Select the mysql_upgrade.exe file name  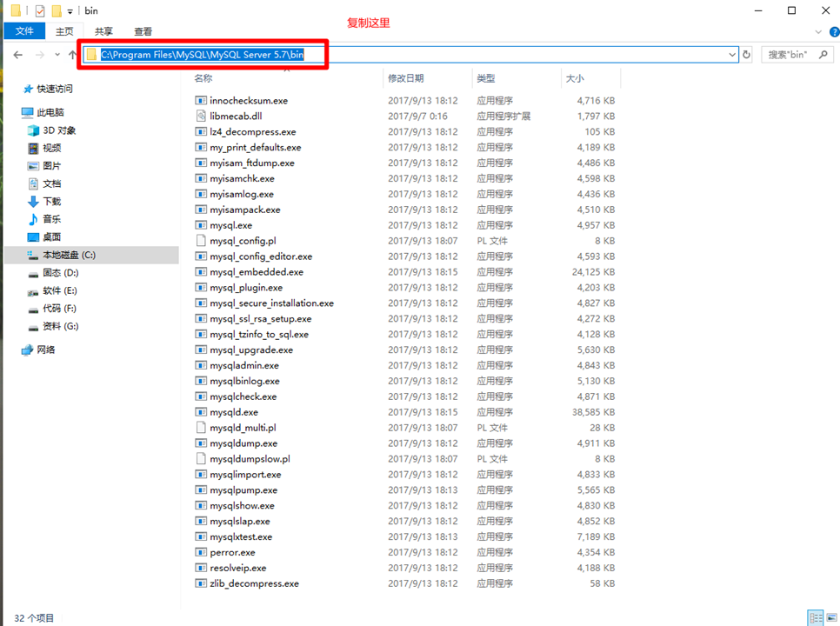click(x=251, y=350)
